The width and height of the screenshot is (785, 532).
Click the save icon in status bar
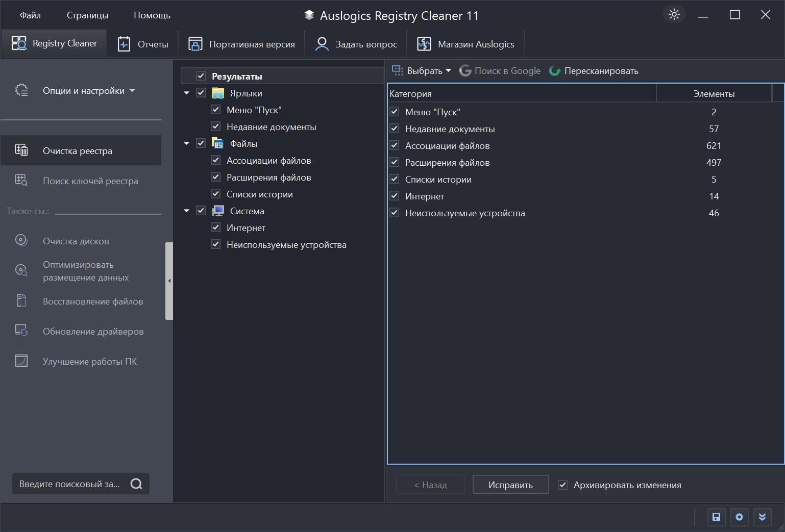716,517
